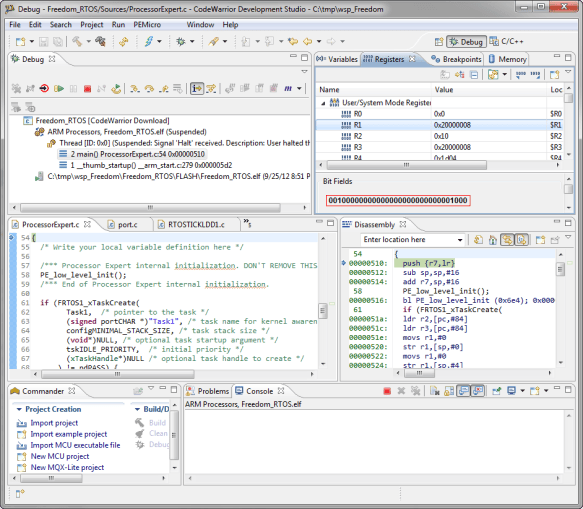Open the File menu
Screen dimensions: 583x509
[x=15, y=25]
